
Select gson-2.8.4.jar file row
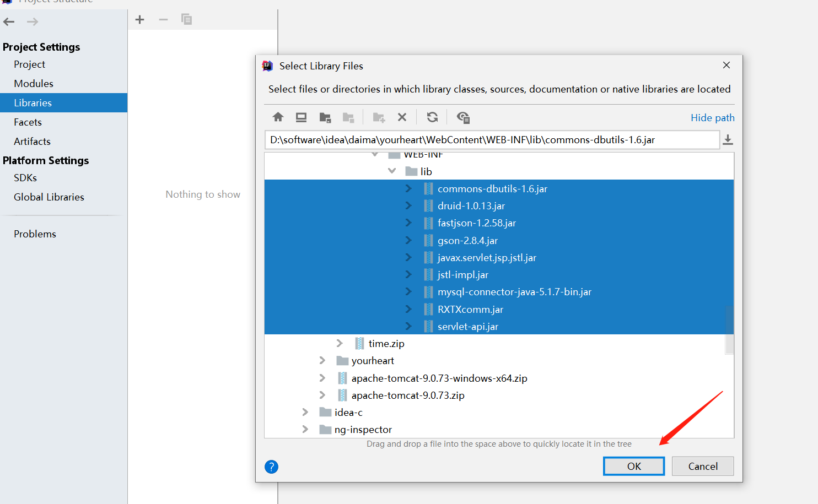pyautogui.click(x=499, y=241)
